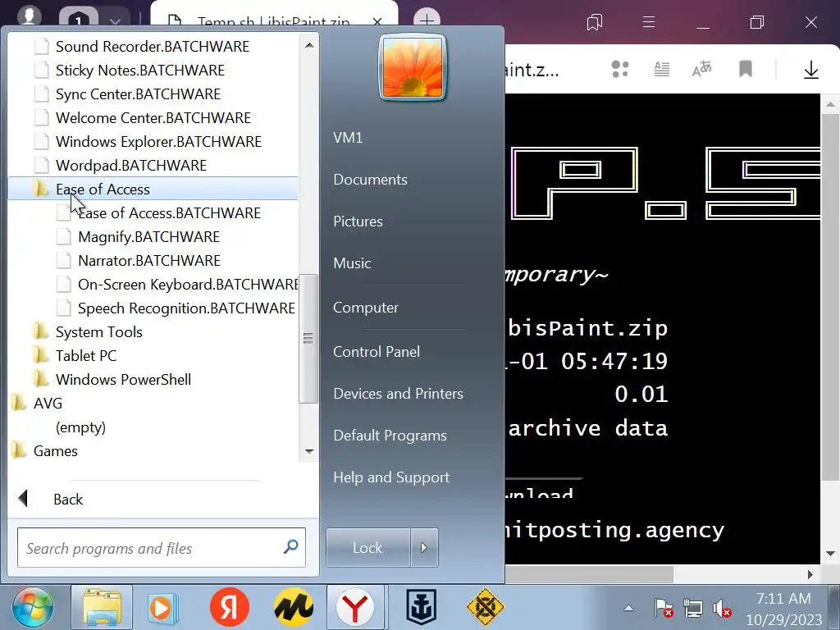Screen dimensions: 840x630
Task: Open the clock showing 7:11 AM
Action: (783, 609)
